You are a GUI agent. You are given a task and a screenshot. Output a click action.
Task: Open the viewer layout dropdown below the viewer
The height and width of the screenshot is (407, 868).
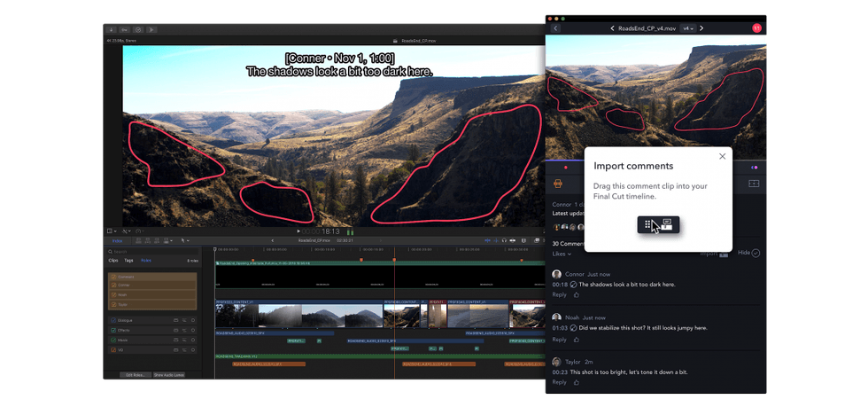pyautogui.click(x=112, y=231)
